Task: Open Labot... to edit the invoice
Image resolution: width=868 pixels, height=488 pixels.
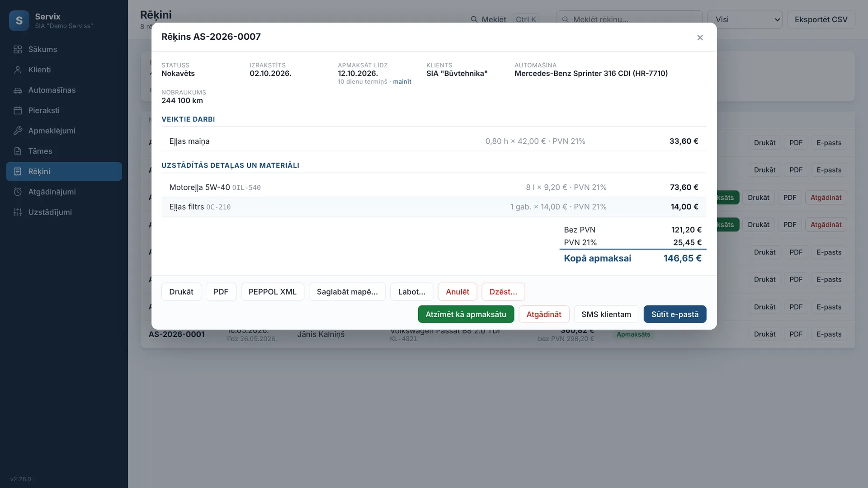Action: click(x=411, y=292)
